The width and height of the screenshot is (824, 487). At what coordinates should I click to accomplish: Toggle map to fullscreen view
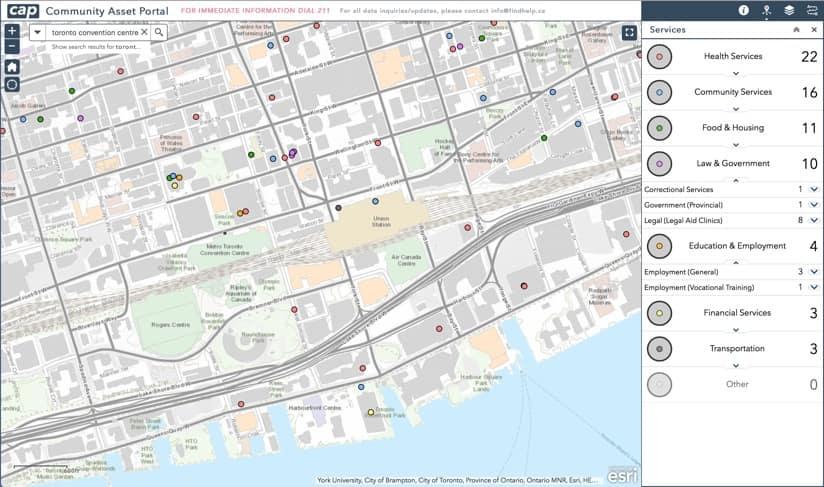[629, 32]
